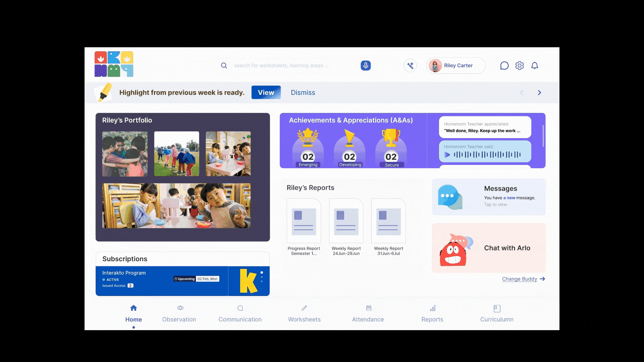Go to previous highlight with left chevron
This screenshot has width=644, height=362.
tap(522, 93)
